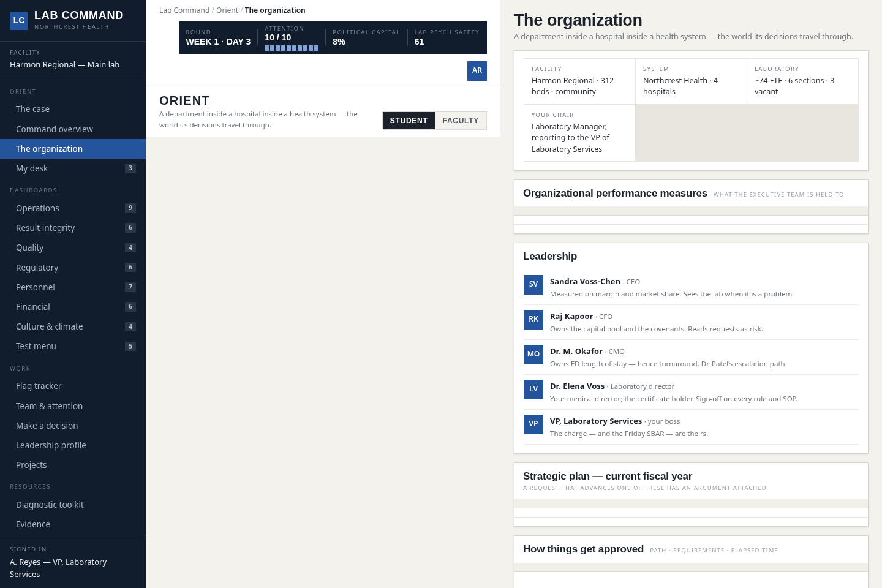Click Raj Kapoor's name
Viewport: 882px width, 588px height.
pyautogui.click(x=571, y=317)
